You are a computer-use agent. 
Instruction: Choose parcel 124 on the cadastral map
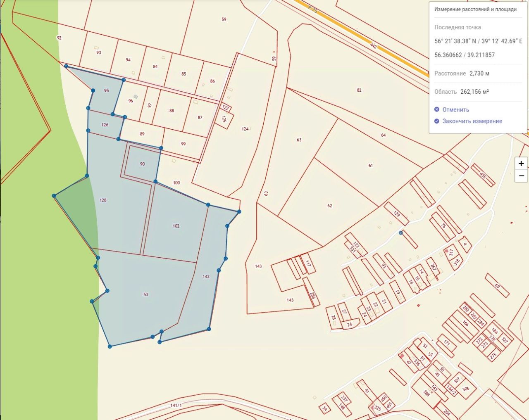(245, 129)
